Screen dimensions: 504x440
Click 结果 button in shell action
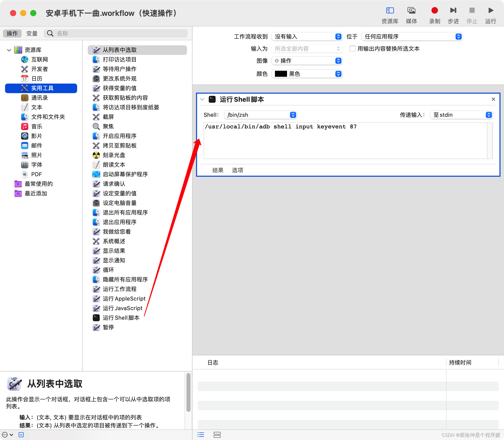click(x=218, y=170)
